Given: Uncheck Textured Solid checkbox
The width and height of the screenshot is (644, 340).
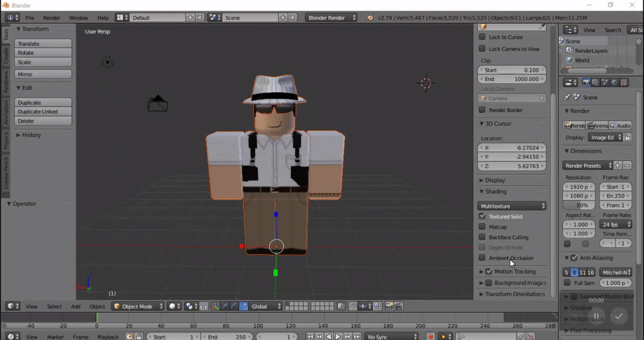Looking at the screenshot, I should (x=482, y=216).
